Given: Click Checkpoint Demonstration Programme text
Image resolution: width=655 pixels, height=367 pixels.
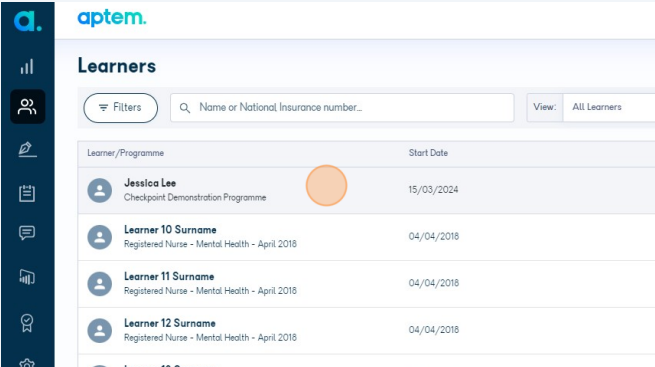Looking at the screenshot, I should tap(195, 197).
